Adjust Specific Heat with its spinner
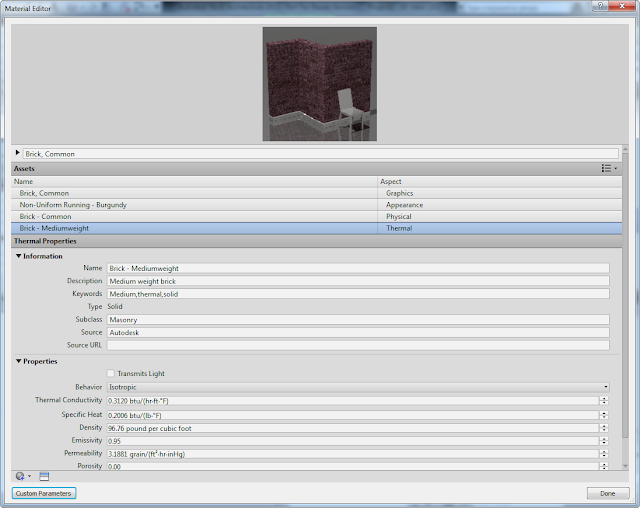640x508 pixels. click(604, 415)
